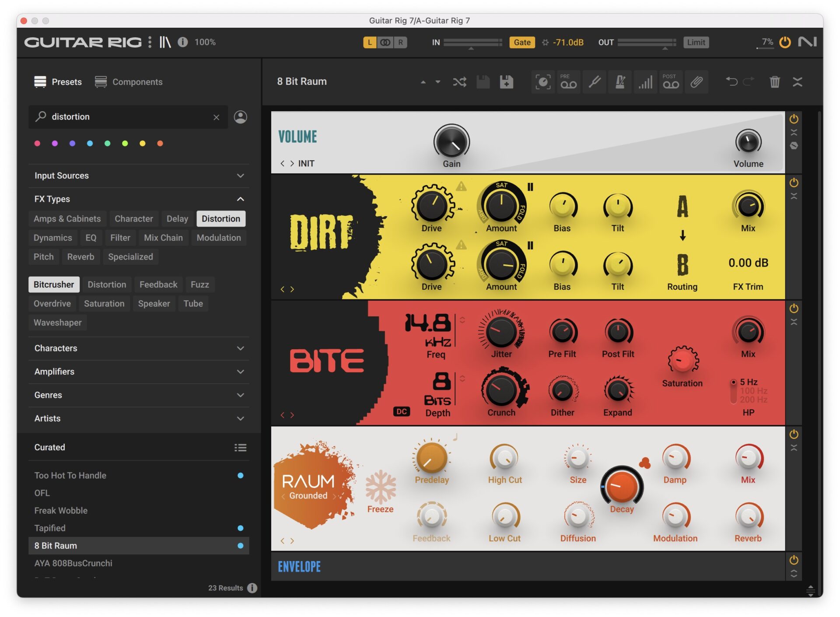
Task: Click the Waveshaper tag
Action: [x=57, y=323]
